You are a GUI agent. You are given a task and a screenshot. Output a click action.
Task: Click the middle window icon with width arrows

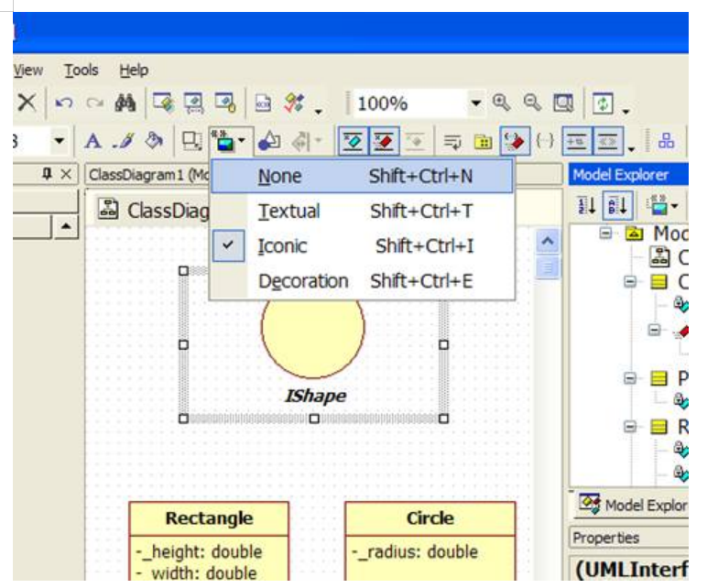tap(194, 103)
